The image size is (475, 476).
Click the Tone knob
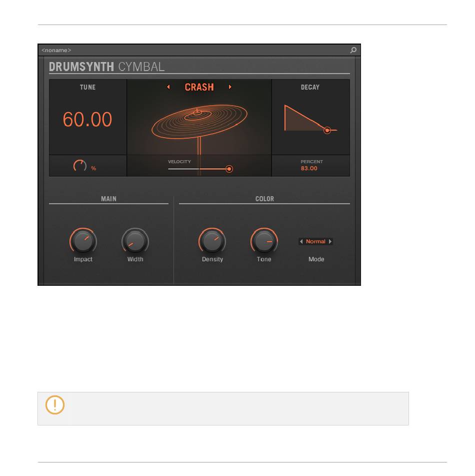point(264,241)
